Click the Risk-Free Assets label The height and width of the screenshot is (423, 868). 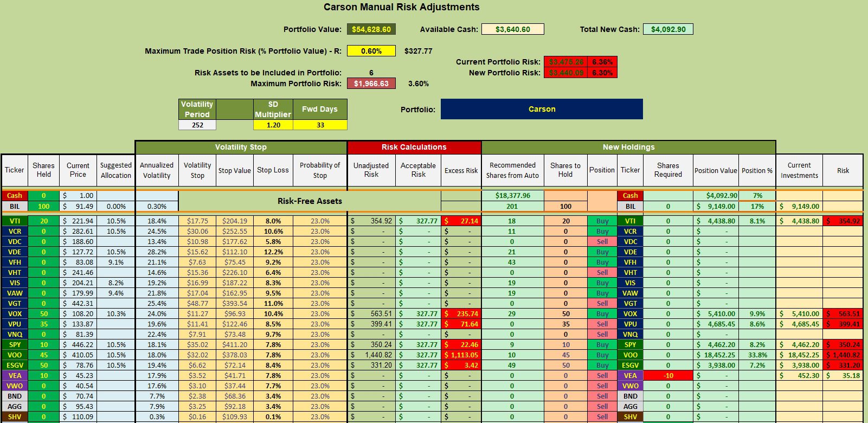tap(310, 201)
